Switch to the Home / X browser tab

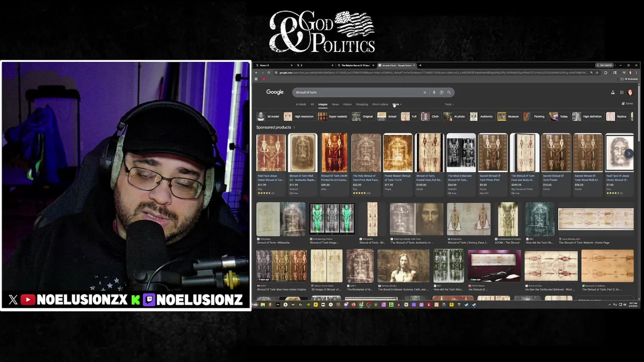(274, 65)
